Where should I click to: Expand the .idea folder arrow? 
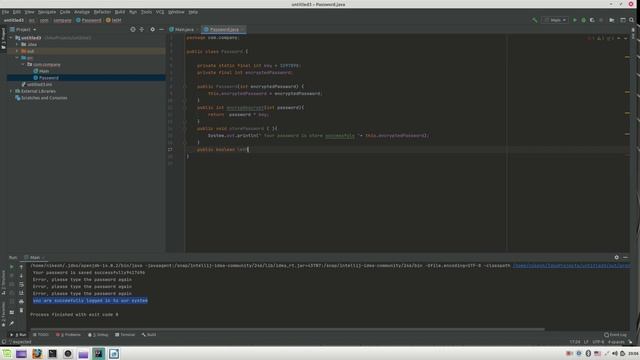pos(17,44)
